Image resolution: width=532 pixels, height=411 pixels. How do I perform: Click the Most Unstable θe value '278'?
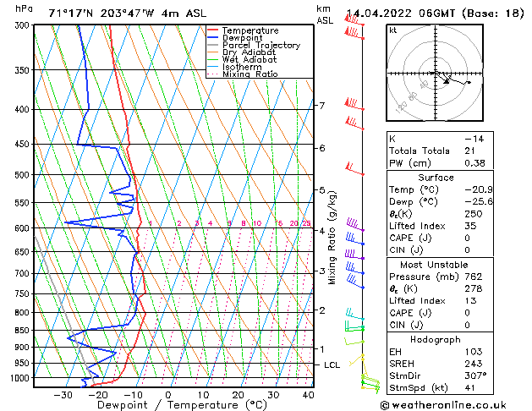[x=474, y=288]
